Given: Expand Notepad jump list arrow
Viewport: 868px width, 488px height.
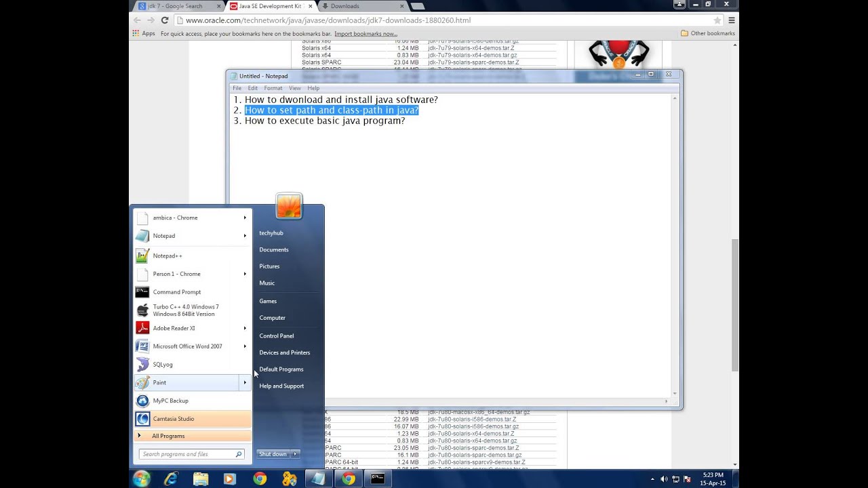Looking at the screenshot, I should coord(245,236).
